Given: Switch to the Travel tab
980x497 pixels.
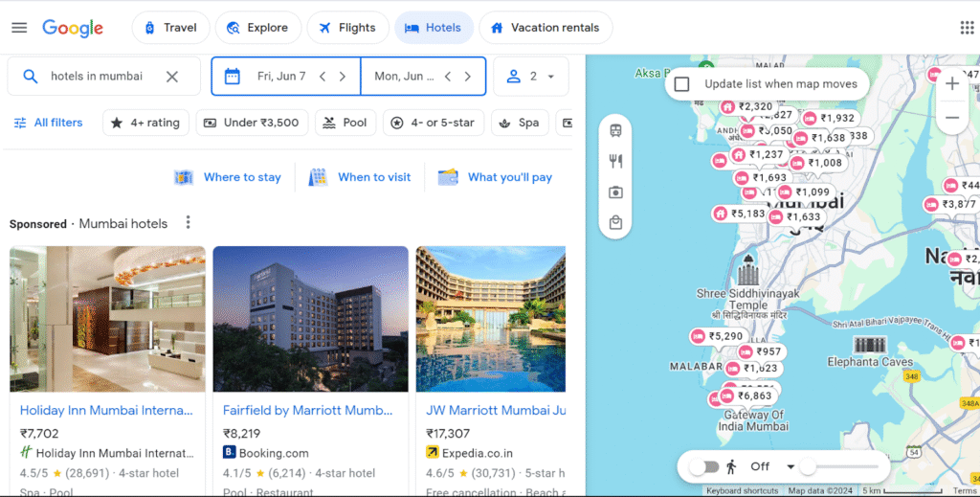Looking at the screenshot, I should tap(170, 28).
